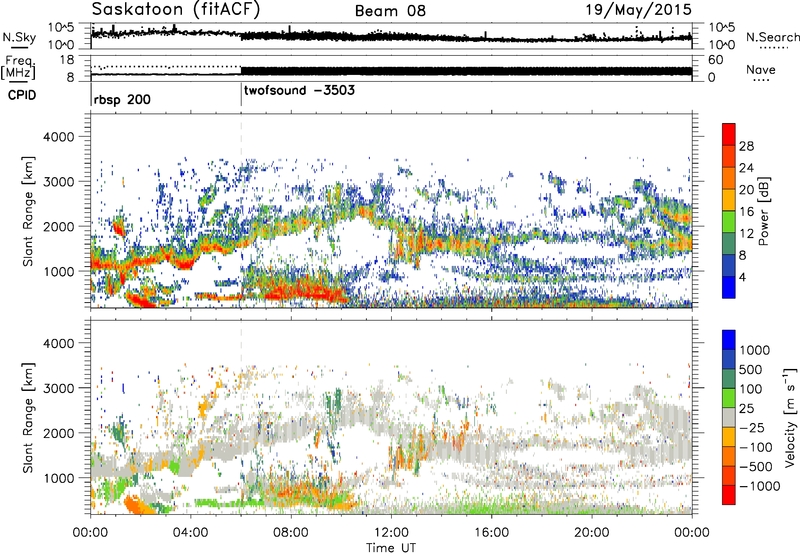
Task: Click the 'Slant Range [km]' label of power panel
Action: point(28,211)
